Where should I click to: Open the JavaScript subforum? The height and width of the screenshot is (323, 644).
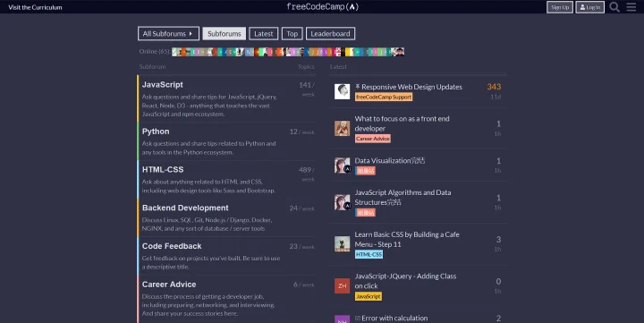162,84
